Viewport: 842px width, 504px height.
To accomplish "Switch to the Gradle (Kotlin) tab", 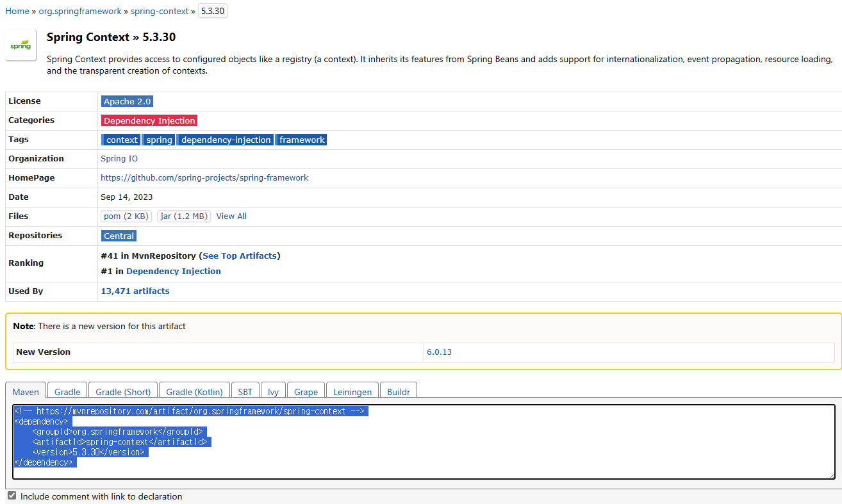I will [x=194, y=391].
